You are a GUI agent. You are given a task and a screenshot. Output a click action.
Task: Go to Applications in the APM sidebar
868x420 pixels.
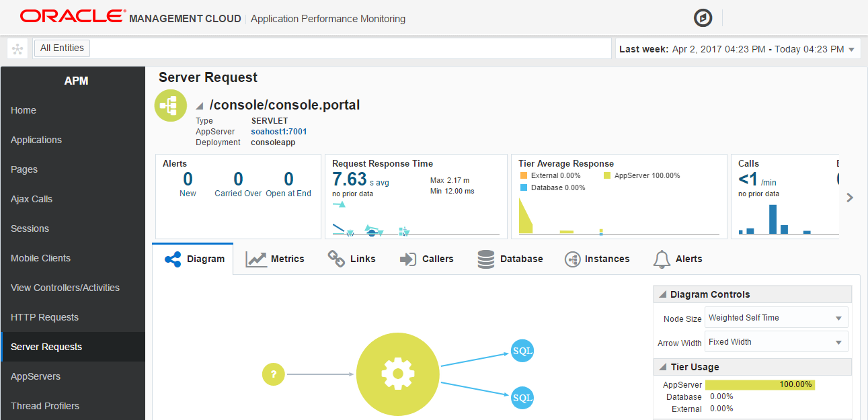click(36, 140)
